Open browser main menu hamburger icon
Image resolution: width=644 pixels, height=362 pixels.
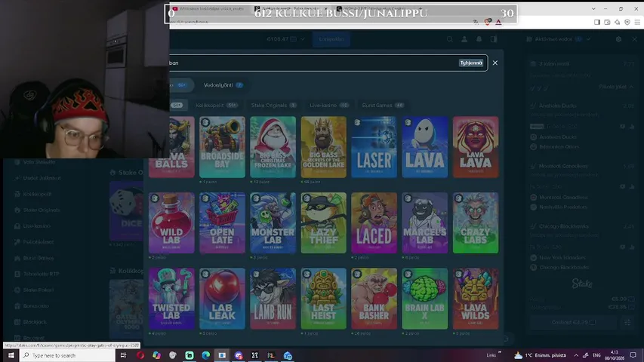click(x=637, y=22)
